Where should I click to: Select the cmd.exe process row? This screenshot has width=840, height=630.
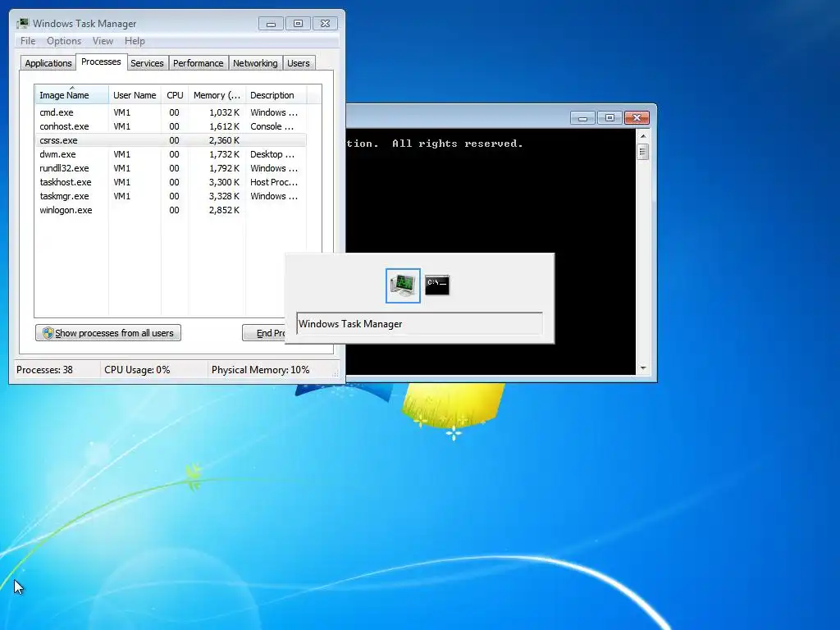pos(171,112)
